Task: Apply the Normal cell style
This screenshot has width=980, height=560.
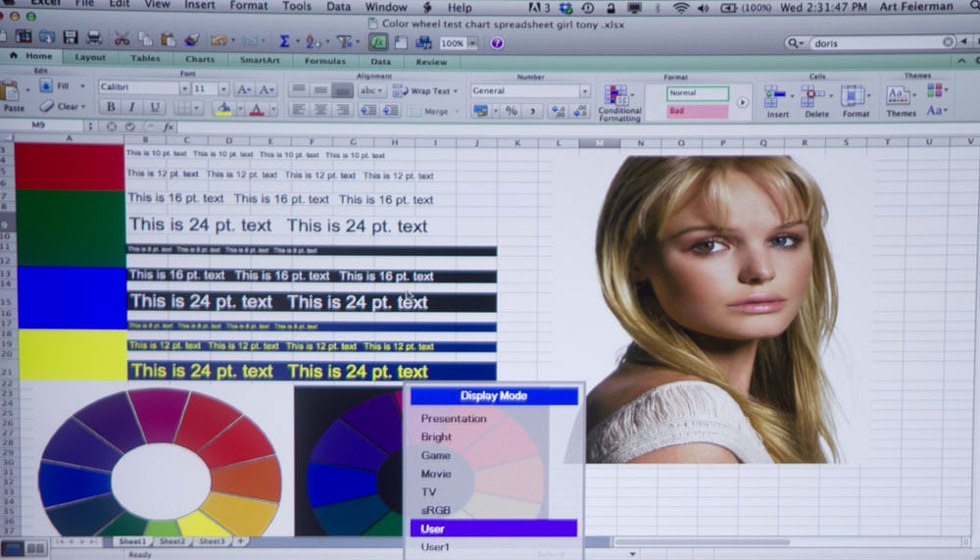Action: tap(697, 93)
